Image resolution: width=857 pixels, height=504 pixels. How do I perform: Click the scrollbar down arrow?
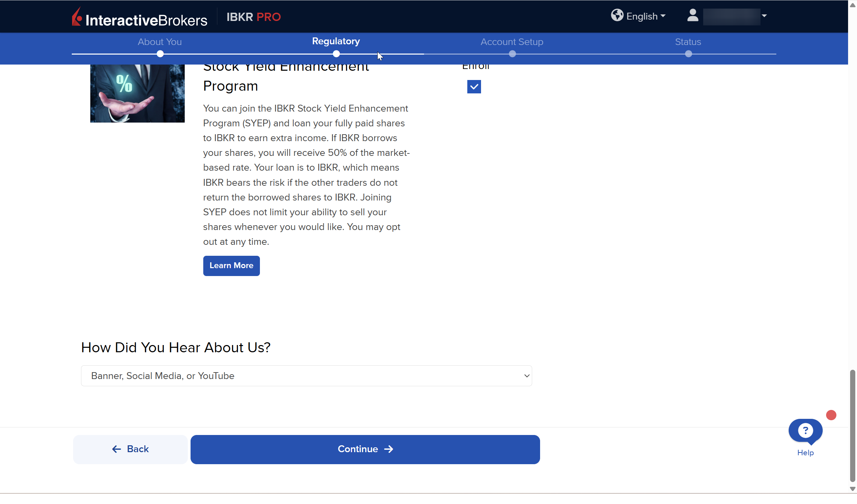pos(852,489)
